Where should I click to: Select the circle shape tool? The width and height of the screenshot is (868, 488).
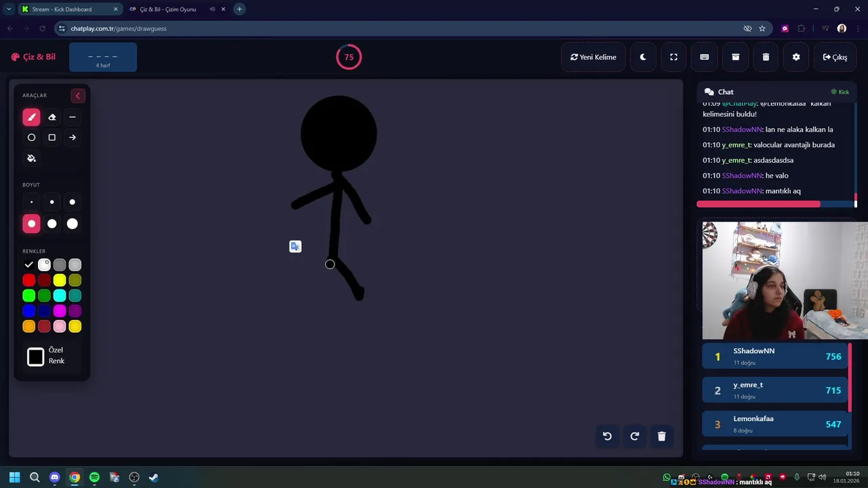tap(31, 138)
